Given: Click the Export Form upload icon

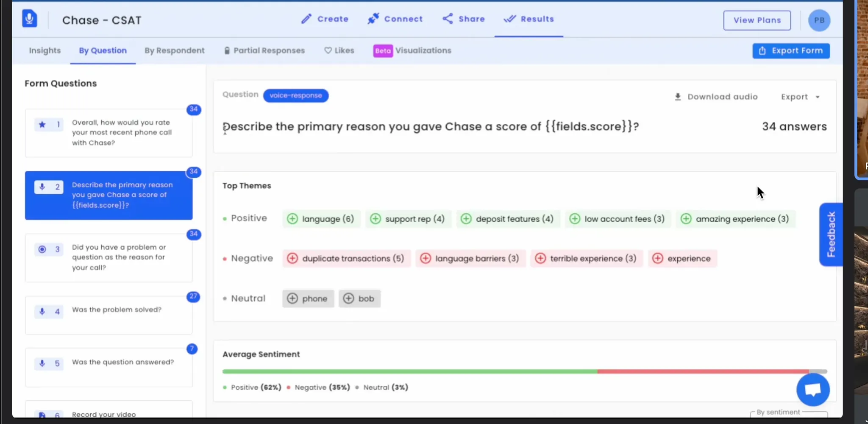Looking at the screenshot, I should 762,50.
